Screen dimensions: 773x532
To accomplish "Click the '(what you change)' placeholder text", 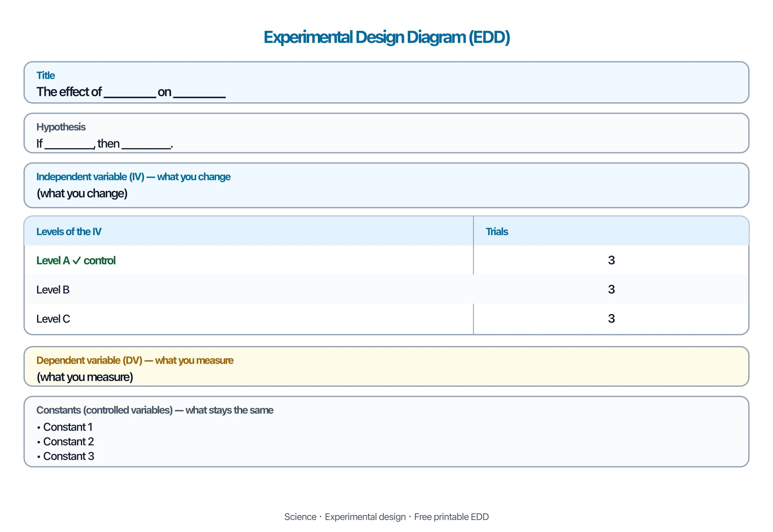I will tap(82, 193).
